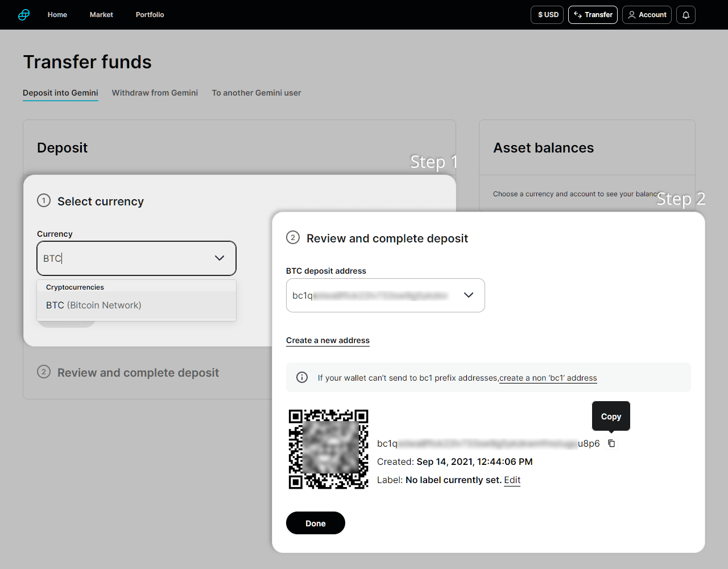This screenshot has width=728, height=569.
Task: Open the Account menu
Action: pos(647,15)
